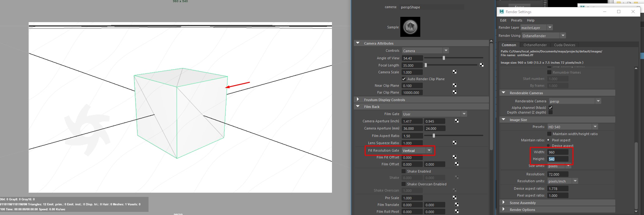
Task: Click the Height input field
Action: pos(558,159)
